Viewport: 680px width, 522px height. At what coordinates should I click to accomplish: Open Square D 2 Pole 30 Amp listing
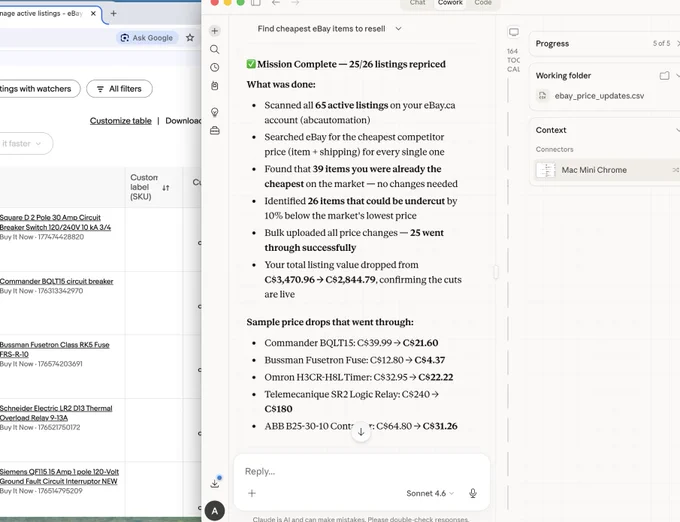pyautogui.click(x=55, y=222)
